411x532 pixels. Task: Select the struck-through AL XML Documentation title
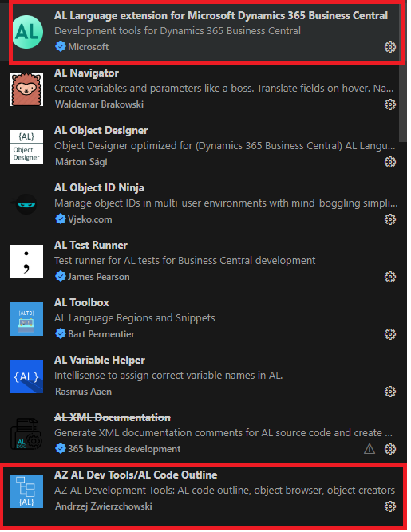(x=113, y=418)
